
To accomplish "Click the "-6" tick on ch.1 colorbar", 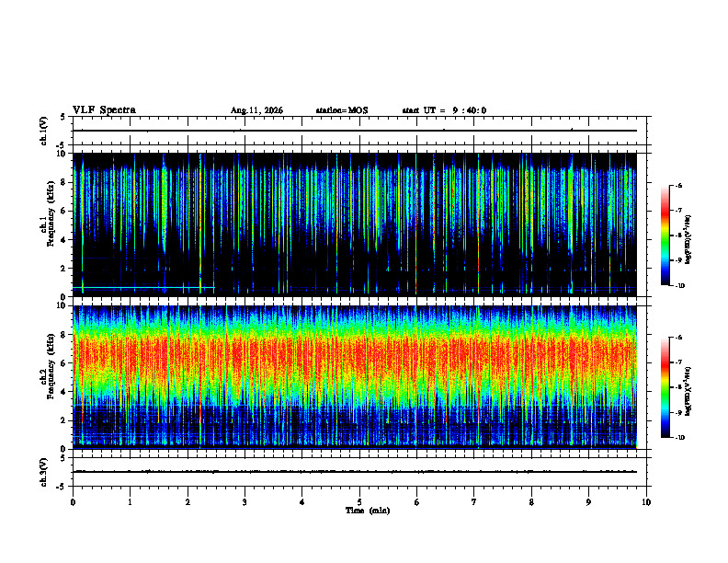I will (x=679, y=185).
